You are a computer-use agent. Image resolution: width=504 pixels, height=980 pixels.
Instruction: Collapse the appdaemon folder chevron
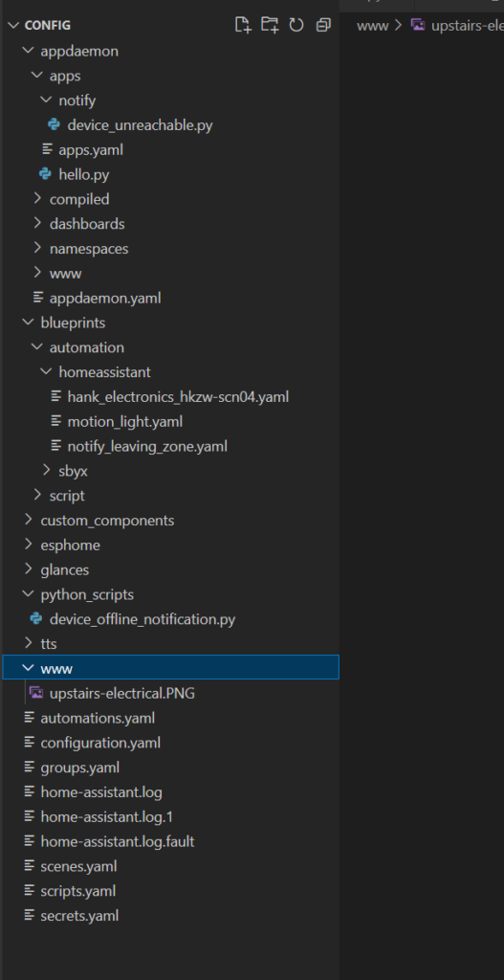[x=28, y=52]
